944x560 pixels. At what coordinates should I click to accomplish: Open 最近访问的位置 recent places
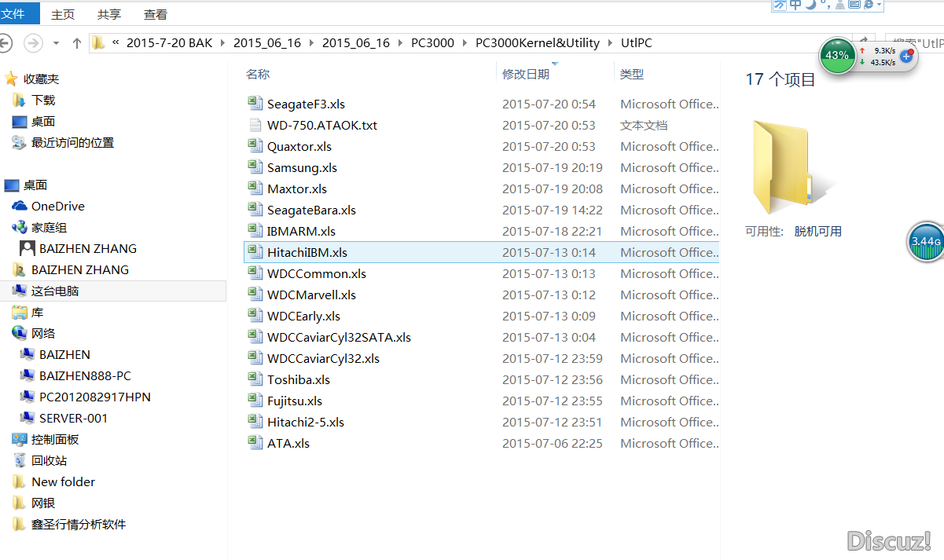(x=72, y=142)
